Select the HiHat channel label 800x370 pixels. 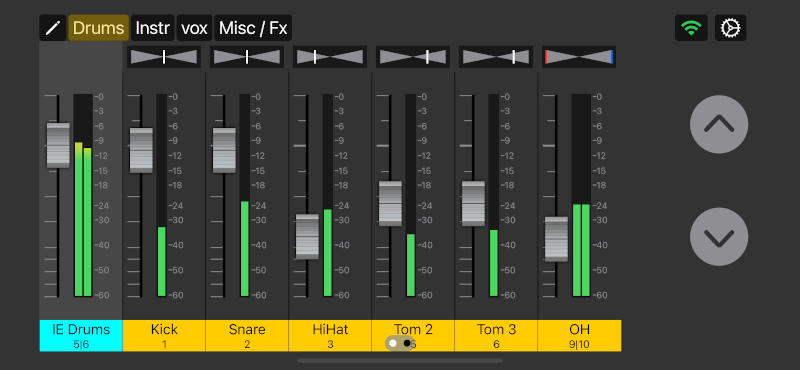[x=330, y=336]
